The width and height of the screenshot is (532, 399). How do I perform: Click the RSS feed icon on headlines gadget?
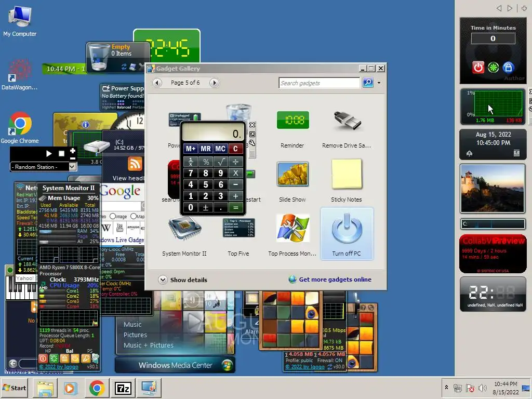pos(135,164)
